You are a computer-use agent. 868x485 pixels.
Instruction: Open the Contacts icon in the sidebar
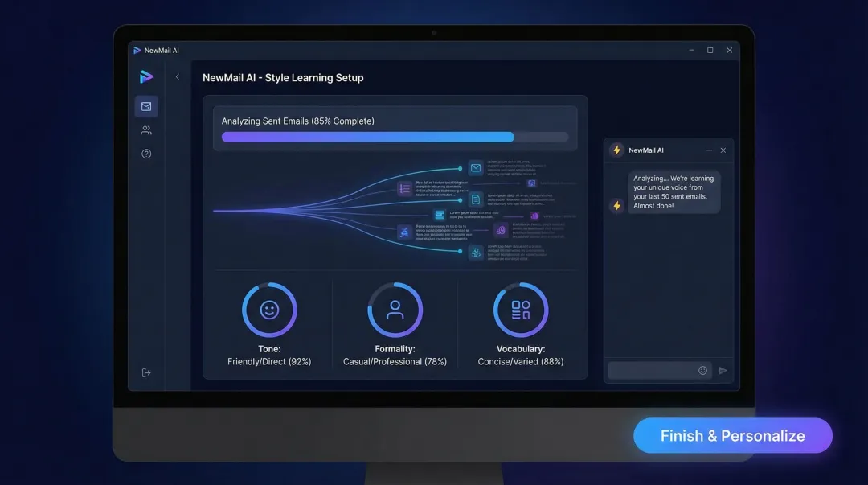(146, 129)
